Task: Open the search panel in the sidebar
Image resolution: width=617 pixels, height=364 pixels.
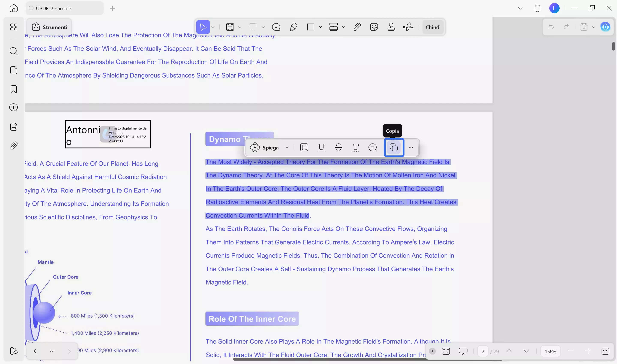Action: [x=13, y=51]
